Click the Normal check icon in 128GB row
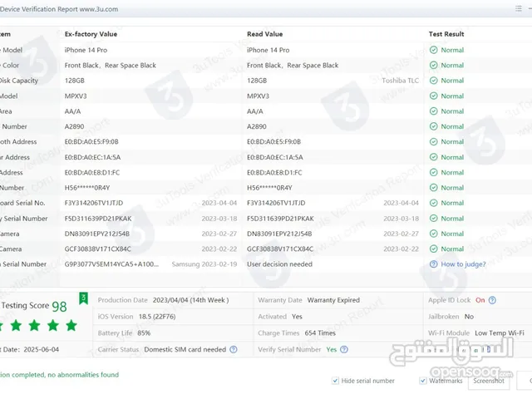The image size is (532, 399). (433, 81)
